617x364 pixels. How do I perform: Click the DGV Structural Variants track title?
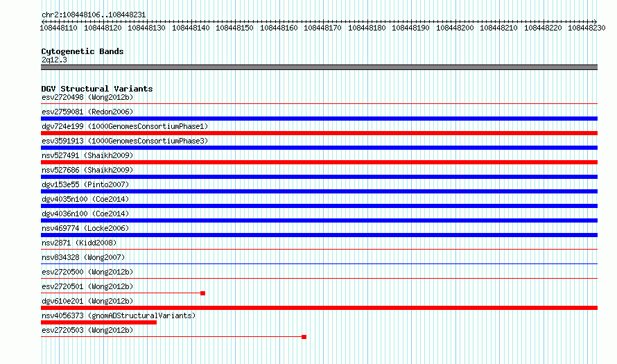(97, 89)
